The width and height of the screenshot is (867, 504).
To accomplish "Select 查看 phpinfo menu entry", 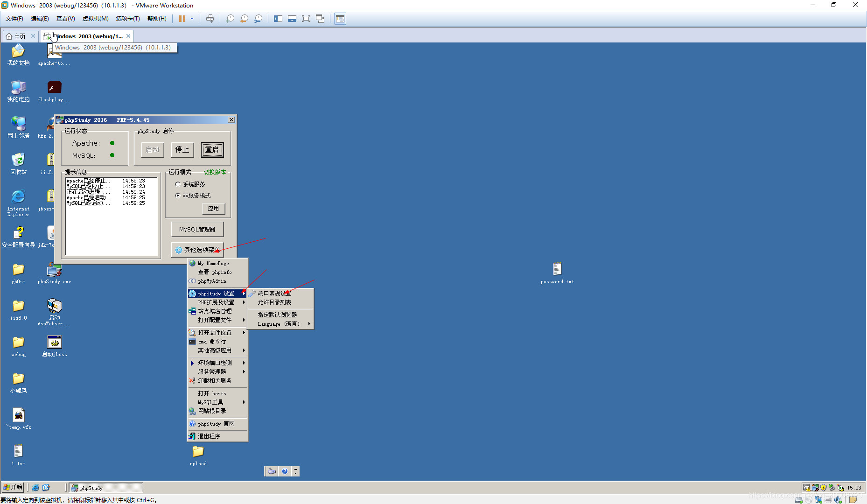I will coord(217,273).
